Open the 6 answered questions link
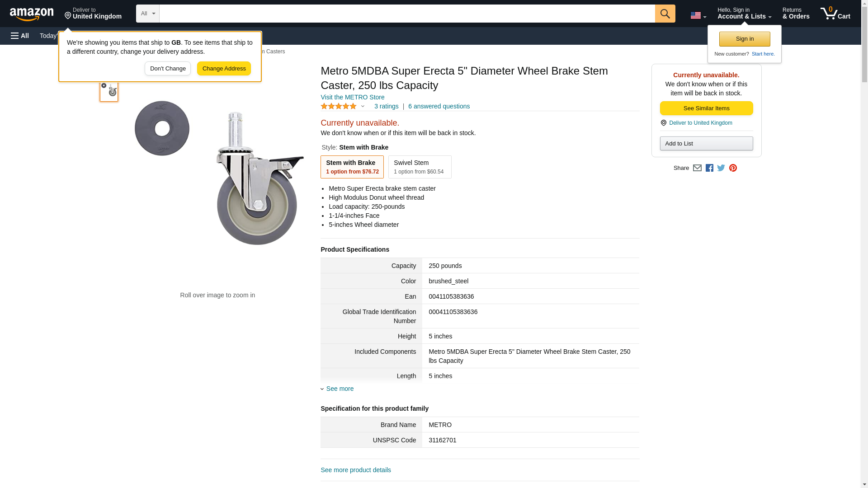The image size is (868, 488). 439,107
